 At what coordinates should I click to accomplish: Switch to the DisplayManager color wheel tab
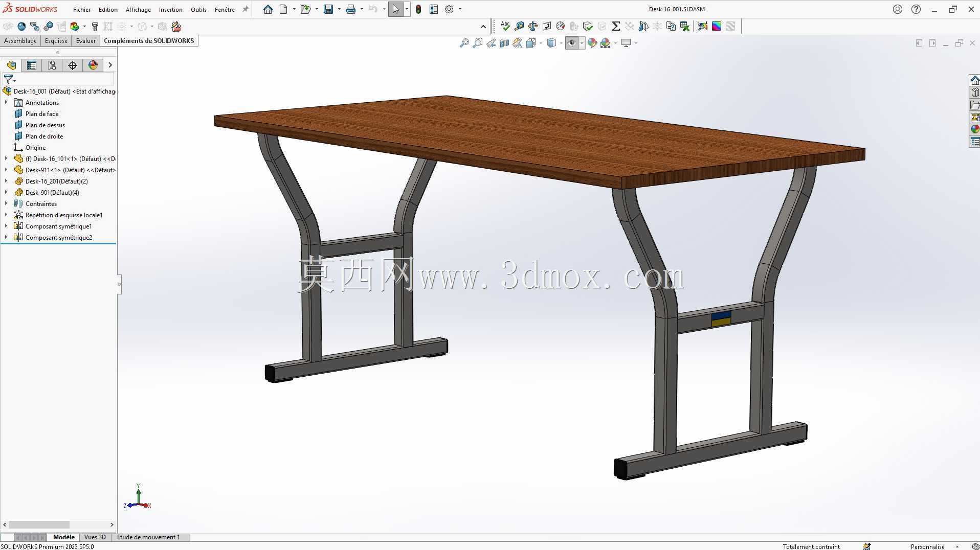click(93, 65)
